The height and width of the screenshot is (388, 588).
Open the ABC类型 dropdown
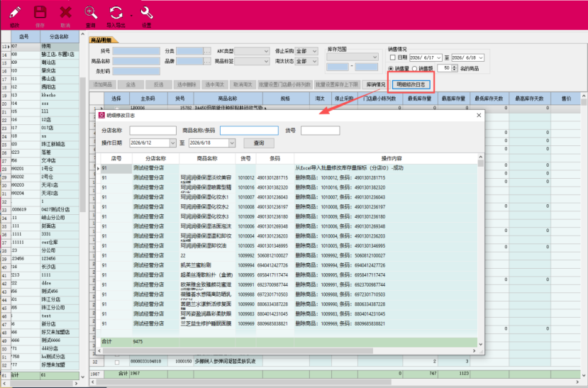[266, 51]
